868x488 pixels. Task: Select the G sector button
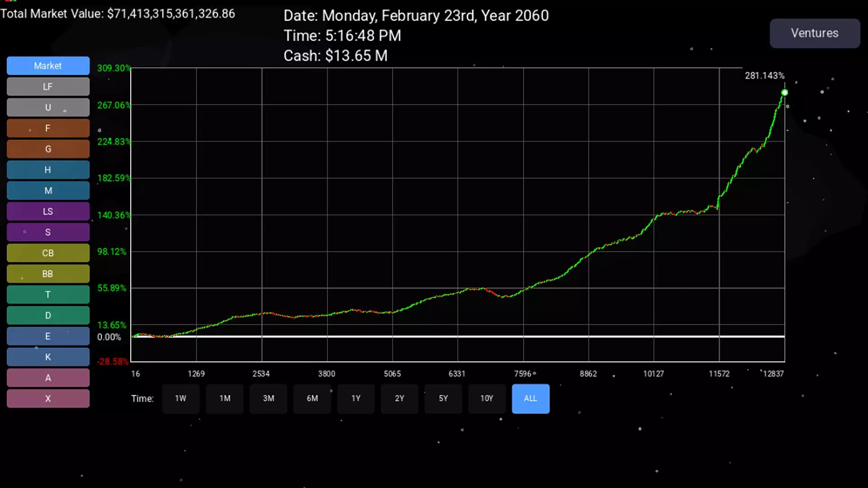pyautogui.click(x=48, y=149)
